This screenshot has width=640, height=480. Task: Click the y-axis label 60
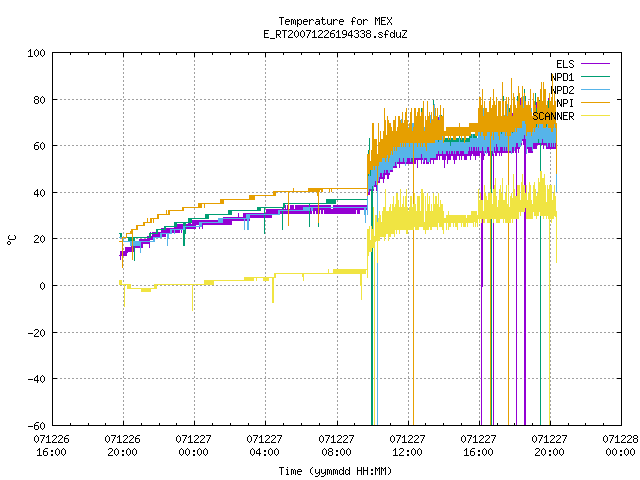tap(39, 146)
